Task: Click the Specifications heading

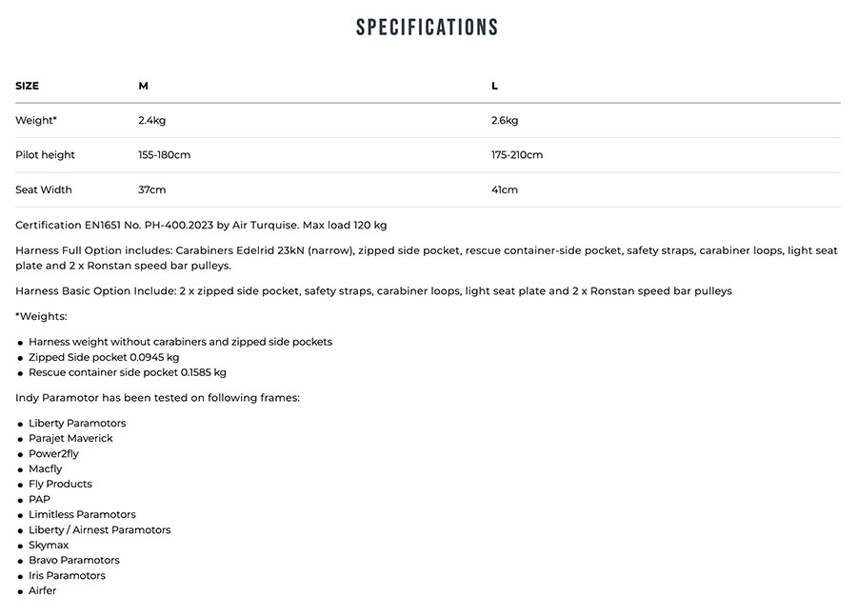Action: [428, 27]
